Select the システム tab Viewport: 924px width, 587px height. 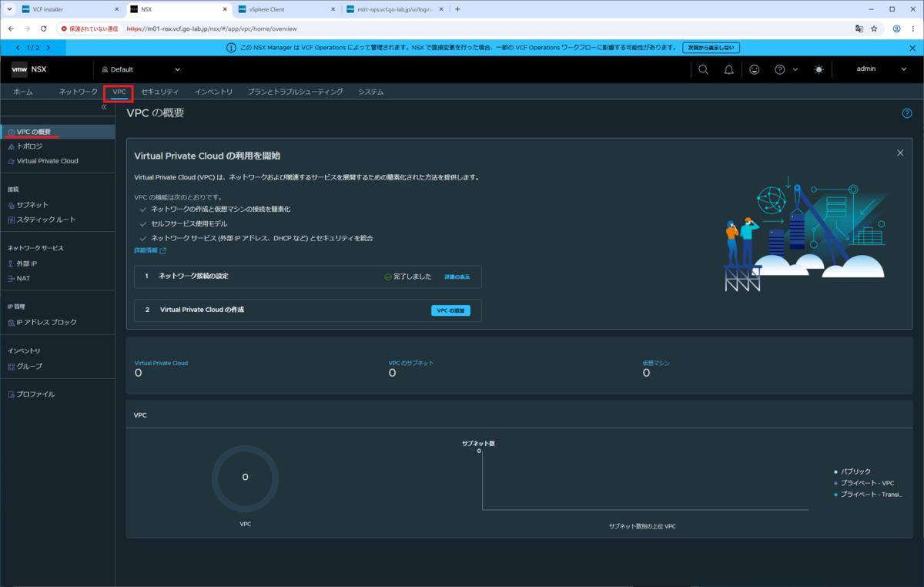[370, 92]
